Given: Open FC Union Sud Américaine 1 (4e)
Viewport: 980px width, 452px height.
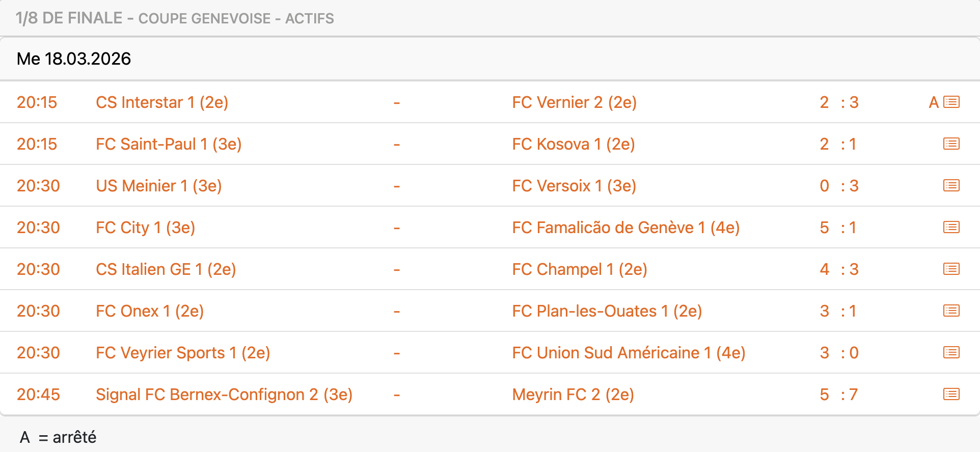Looking at the screenshot, I should tap(629, 353).
